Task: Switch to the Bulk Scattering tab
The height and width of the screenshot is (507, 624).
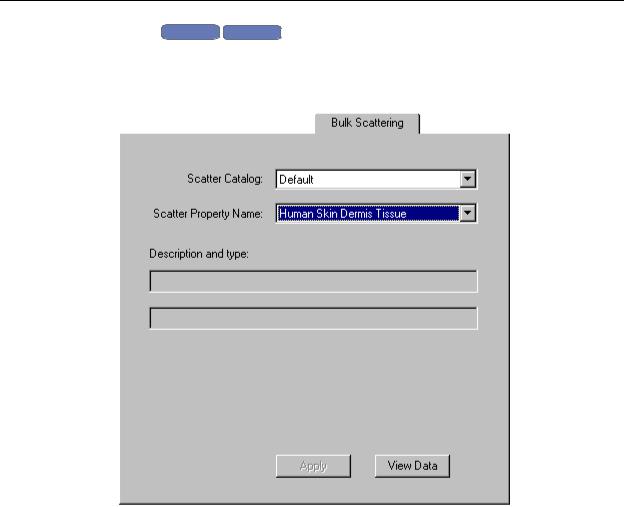Action: (x=367, y=123)
